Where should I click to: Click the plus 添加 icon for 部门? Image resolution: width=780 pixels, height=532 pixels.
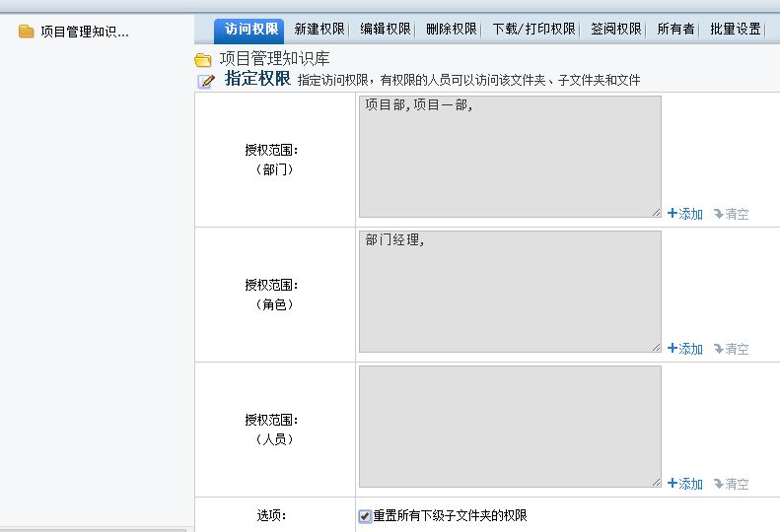coord(672,214)
